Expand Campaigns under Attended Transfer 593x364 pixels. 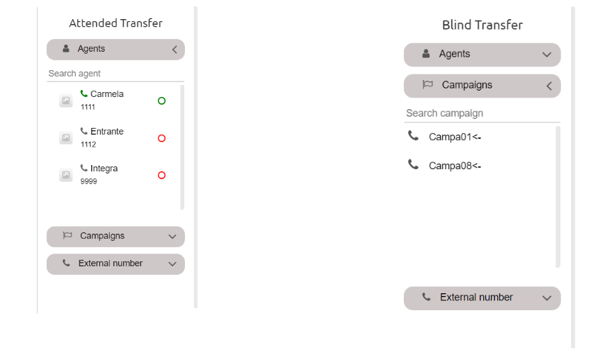[x=172, y=237]
